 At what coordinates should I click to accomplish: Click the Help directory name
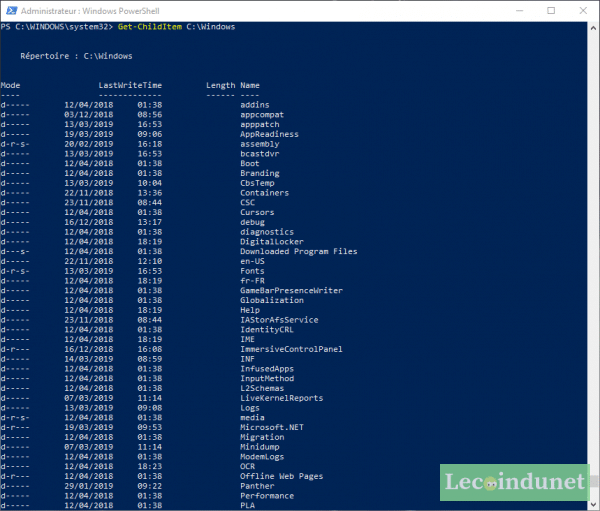pyautogui.click(x=250, y=310)
